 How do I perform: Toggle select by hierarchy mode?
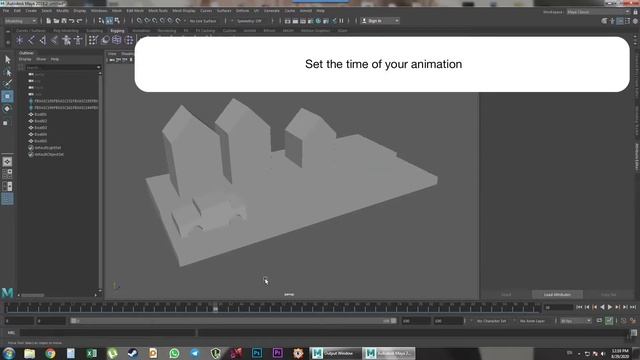tap(101, 21)
